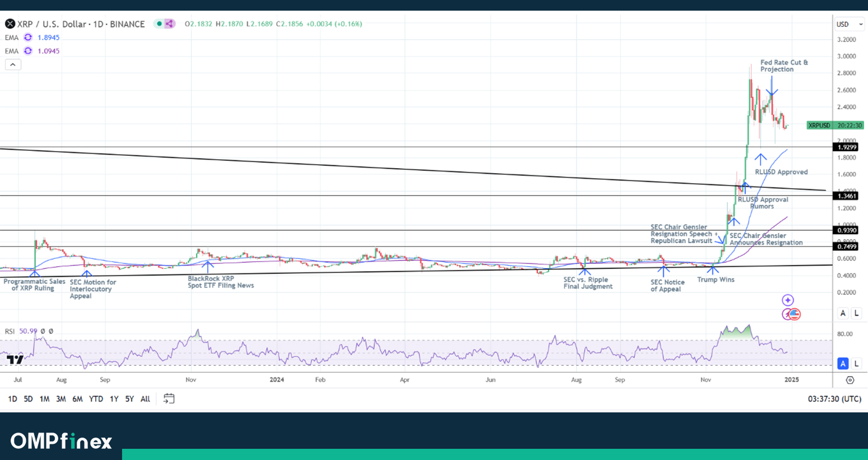Open the timezone menu at 03:37:30 (UTC)
The image size is (868, 460).
(x=834, y=399)
